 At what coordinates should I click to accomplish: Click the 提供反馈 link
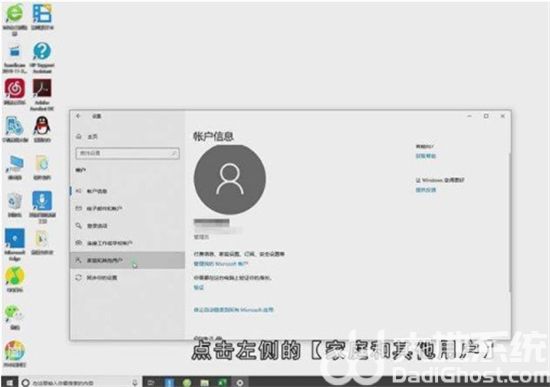pos(426,190)
